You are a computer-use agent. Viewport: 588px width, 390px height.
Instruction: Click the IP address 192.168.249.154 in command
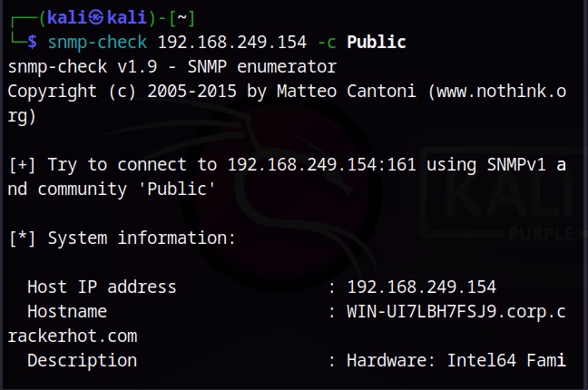point(232,42)
